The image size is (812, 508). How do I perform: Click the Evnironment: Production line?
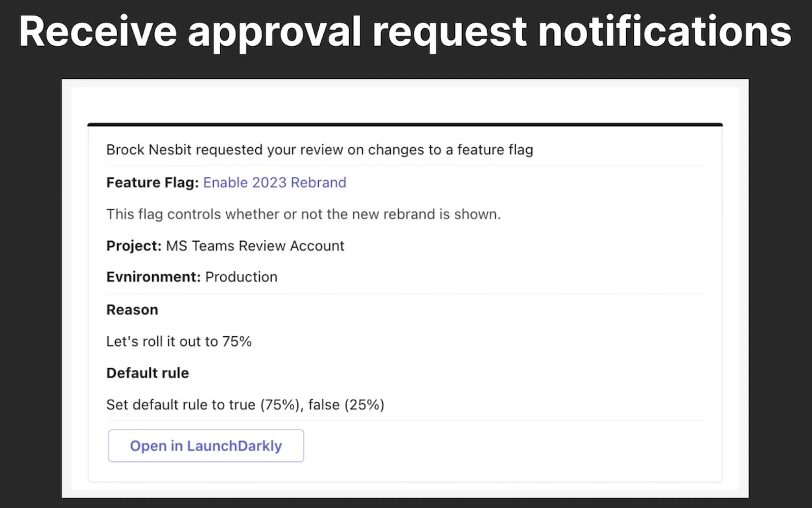[x=192, y=277]
